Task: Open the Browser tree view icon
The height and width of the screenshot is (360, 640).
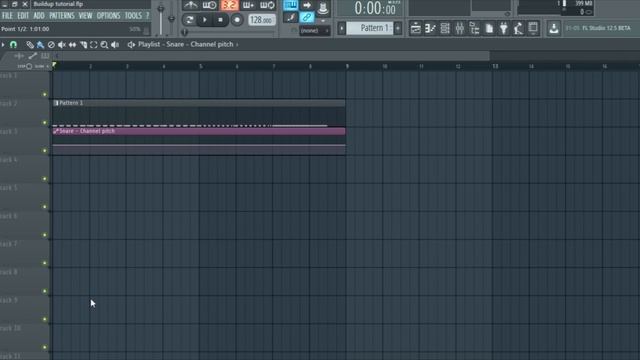Action: 474,28
